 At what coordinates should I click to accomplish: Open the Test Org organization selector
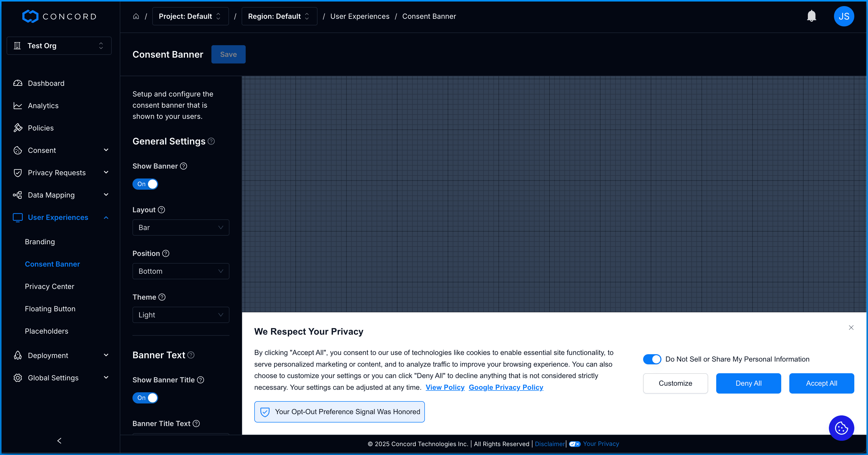click(59, 45)
